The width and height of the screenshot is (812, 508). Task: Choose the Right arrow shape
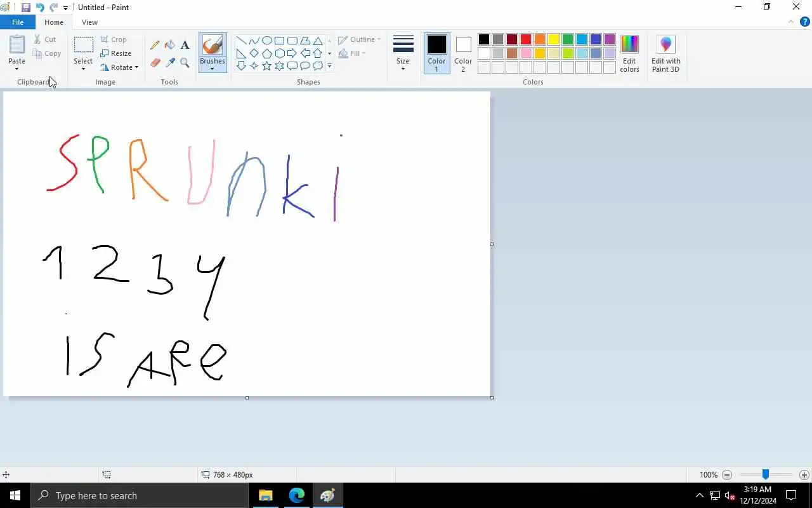(292, 53)
